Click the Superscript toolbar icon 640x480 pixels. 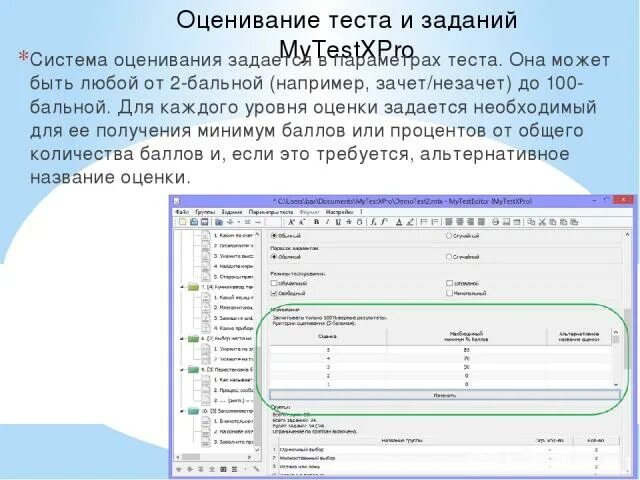[x=384, y=222]
